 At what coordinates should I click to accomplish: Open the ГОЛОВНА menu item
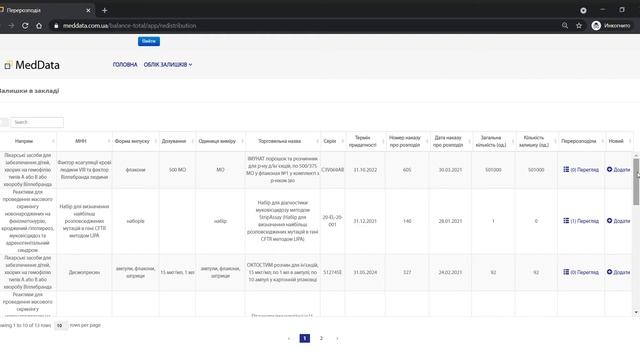125,64
